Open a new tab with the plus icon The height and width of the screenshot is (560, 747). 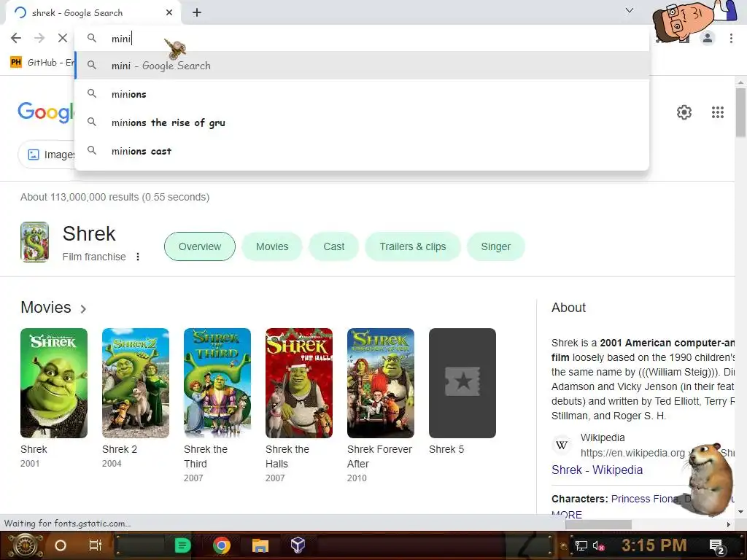click(x=197, y=13)
